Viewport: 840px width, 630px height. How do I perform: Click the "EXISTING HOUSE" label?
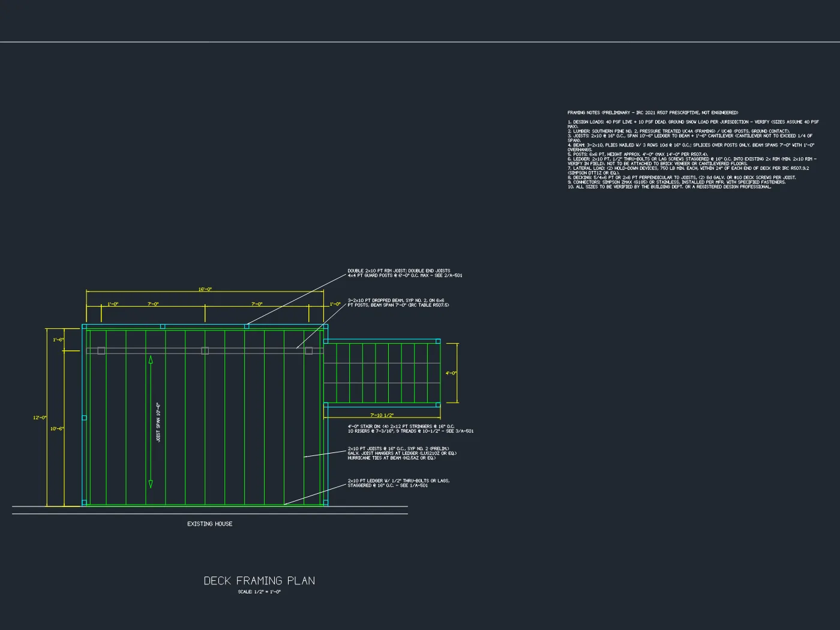click(x=210, y=524)
